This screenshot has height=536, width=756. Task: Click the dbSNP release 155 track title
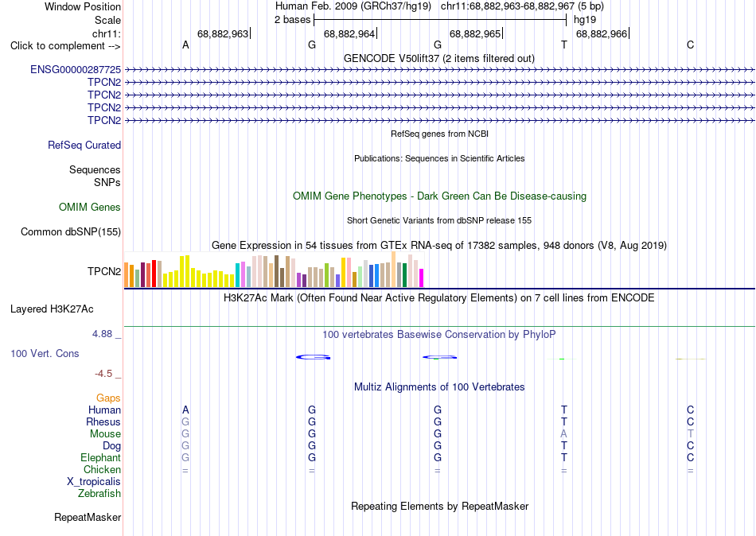[439, 220]
